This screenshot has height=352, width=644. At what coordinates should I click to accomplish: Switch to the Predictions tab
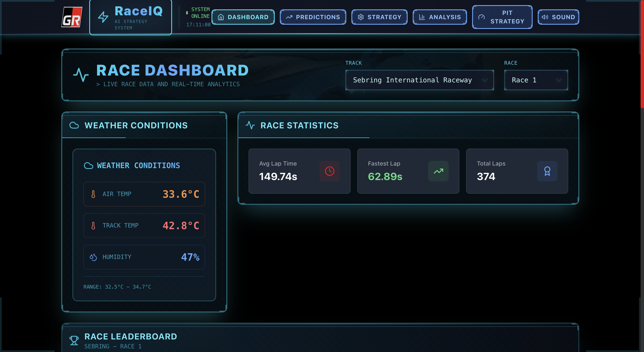(313, 17)
